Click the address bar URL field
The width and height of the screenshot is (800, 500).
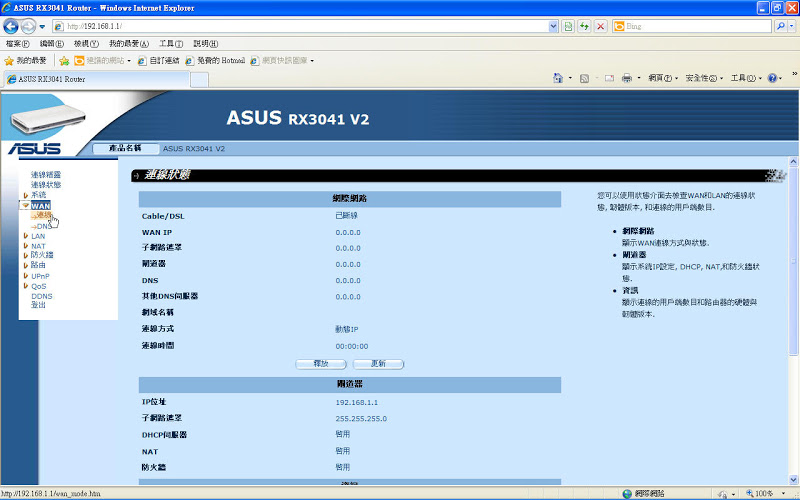(300, 25)
